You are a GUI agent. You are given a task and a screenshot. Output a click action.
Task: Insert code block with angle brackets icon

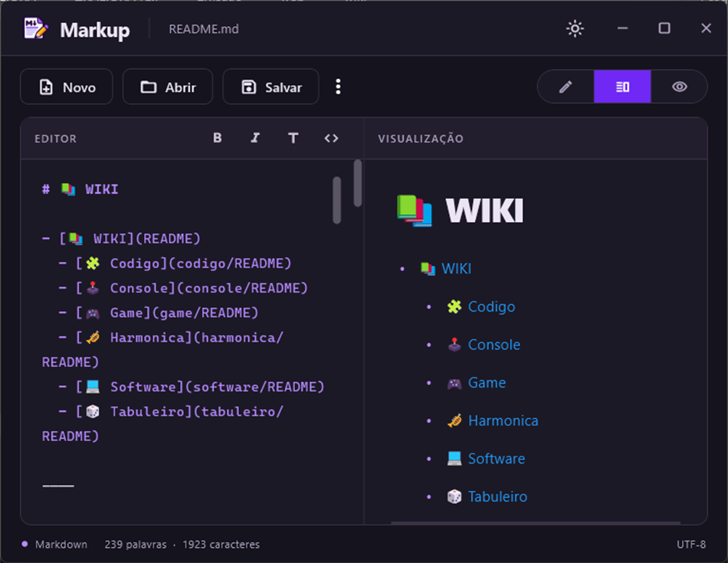pyautogui.click(x=331, y=138)
